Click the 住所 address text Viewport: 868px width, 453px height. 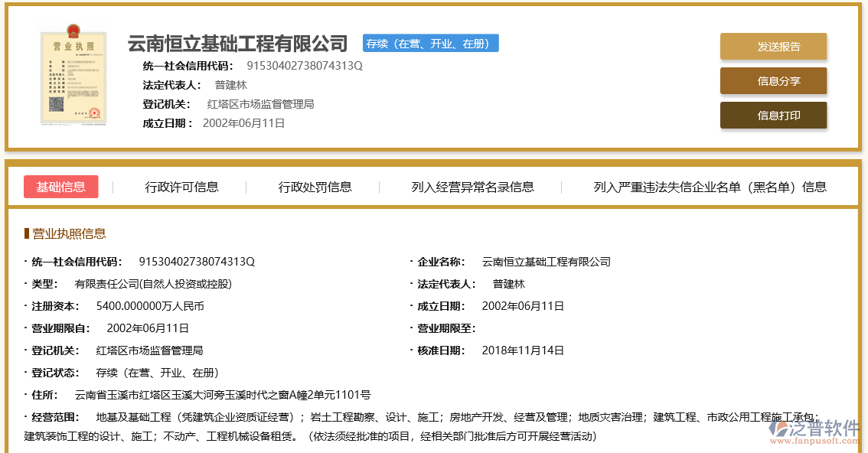point(222,395)
